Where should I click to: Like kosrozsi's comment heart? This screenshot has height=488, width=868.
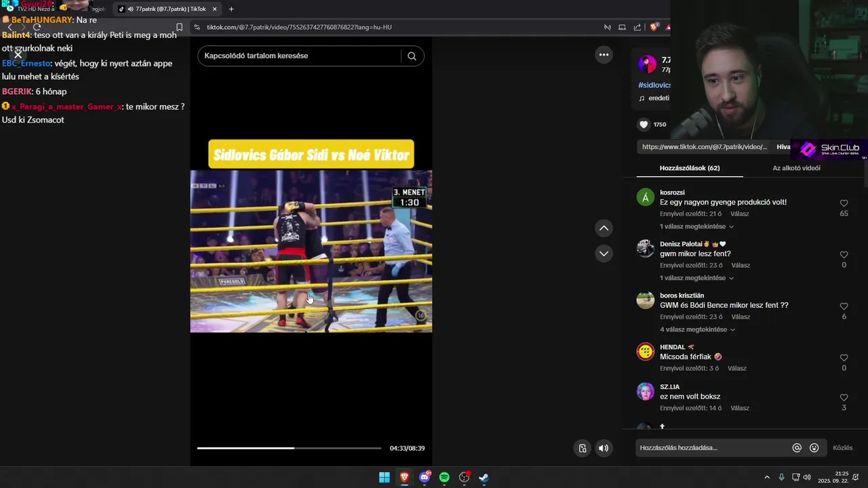(x=844, y=203)
